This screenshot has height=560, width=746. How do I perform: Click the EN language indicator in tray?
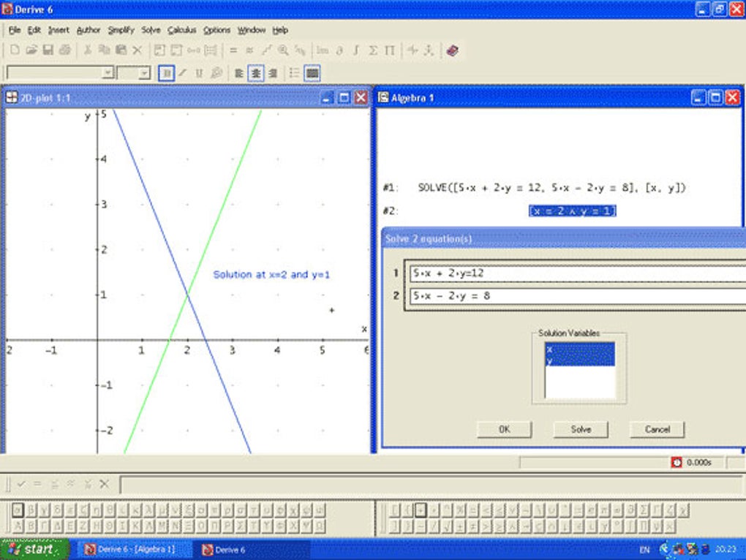[x=644, y=550]
